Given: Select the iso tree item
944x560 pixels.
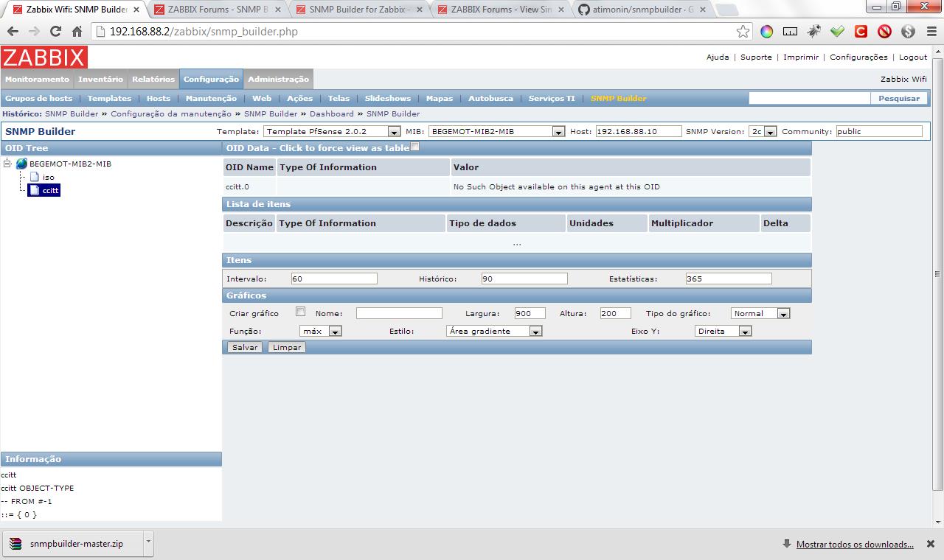Looking at the screenshot, I should 48,177.
